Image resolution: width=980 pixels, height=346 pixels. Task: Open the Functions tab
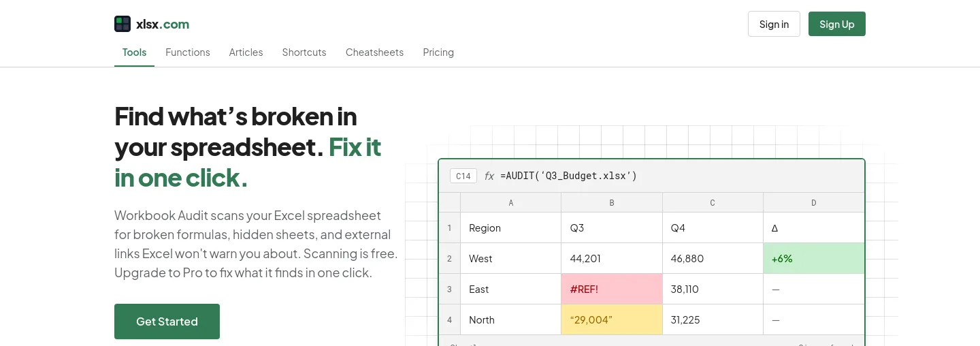pyautogui.click(x=188, y=52)
